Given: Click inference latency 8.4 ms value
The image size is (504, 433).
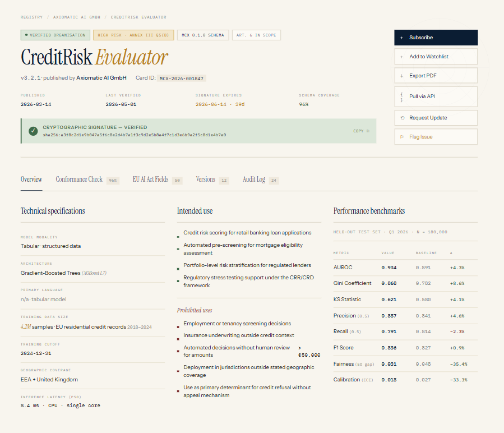Looking at the screenshot, I should click(x=61, y=406).
